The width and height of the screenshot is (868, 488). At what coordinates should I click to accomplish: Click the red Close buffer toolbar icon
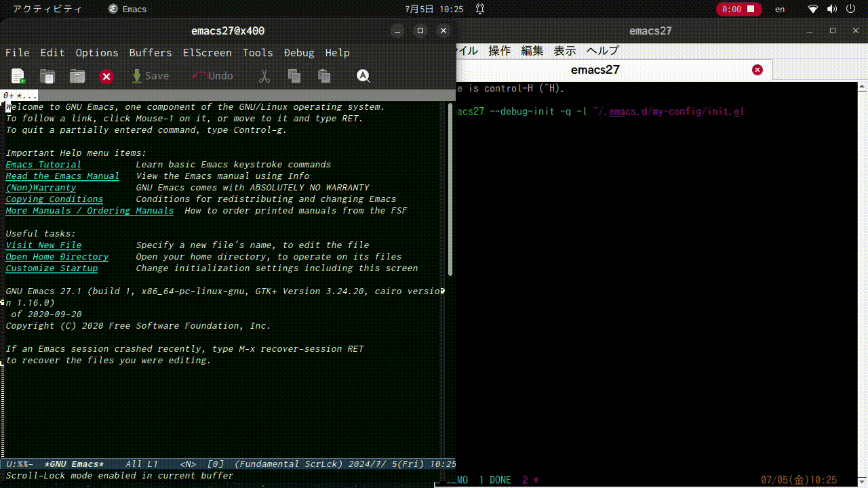point(106,77)
